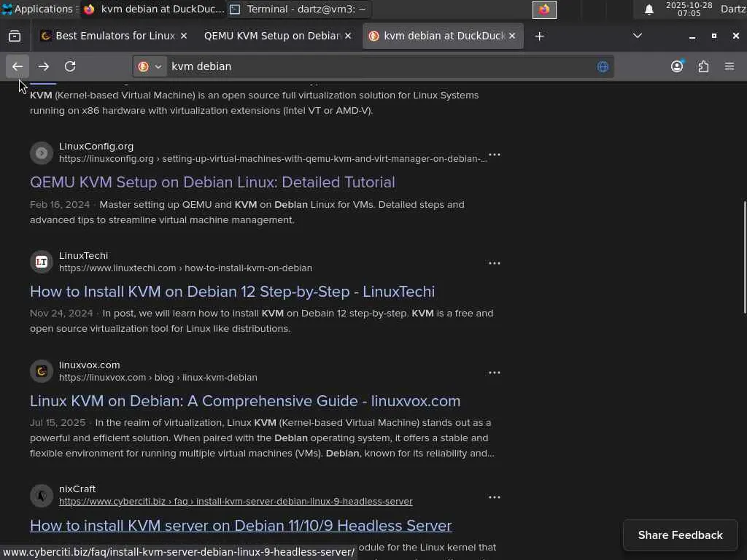This screenshot has height=560, width=747.
Task: Open more options for nixCraft result
Action: [x=495, y=497]
